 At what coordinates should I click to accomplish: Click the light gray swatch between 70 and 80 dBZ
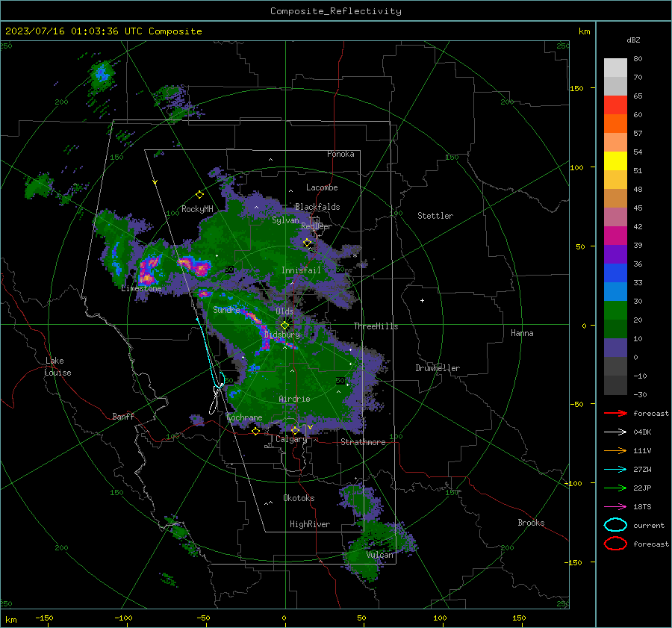pos(615,68)
